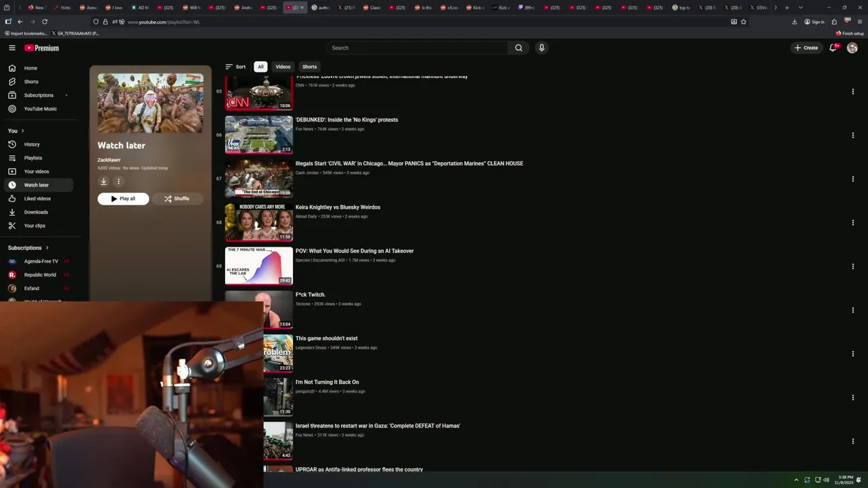
Task: Open Keira Knightley vs Bluesky Weirdos thumbnail
Action: tap(259, 222)
